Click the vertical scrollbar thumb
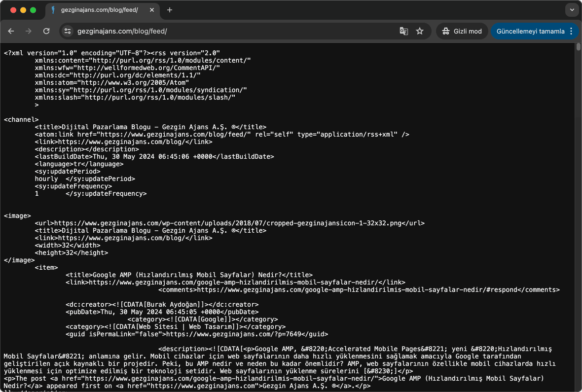The height and width of the screenshot is (392, 582). coord(578,47)
